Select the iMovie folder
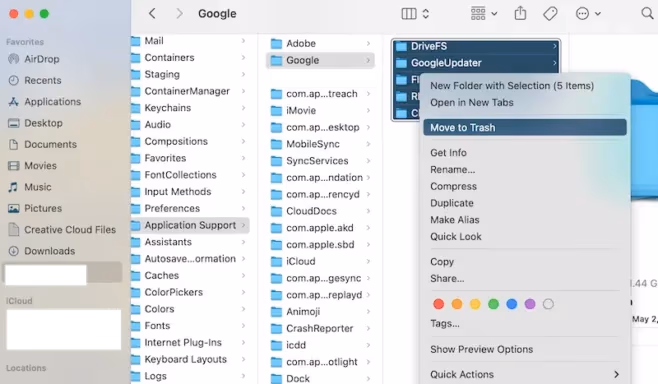The height and width of the screenshot is (384, 658). point(320,110)
